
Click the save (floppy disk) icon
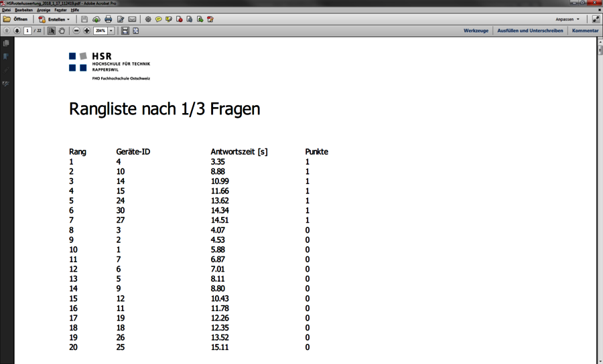click(x=84, y=19)
